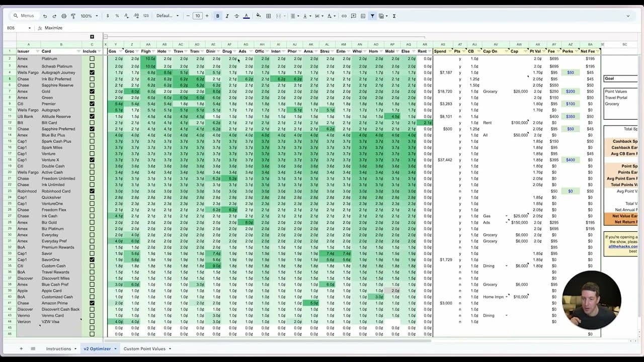Format as currency with dollar icon

point(108,16)
